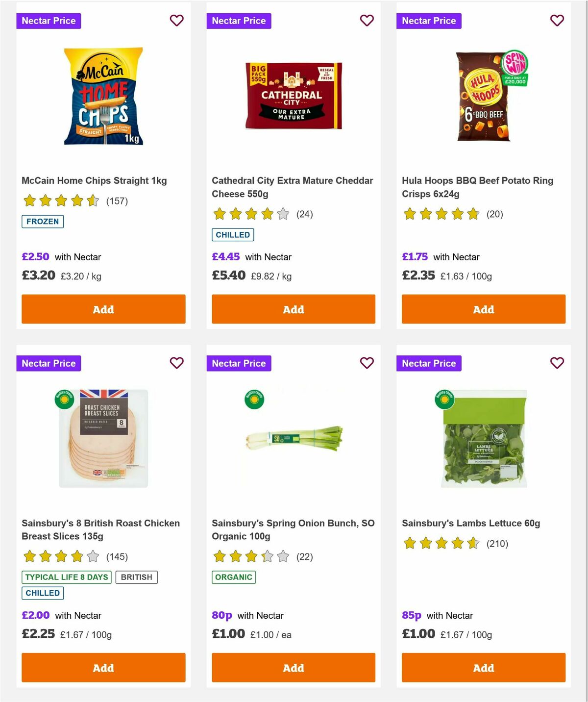Select the star rating for Hula Hoops
The image size is (588, 702).
pos(440,214)
